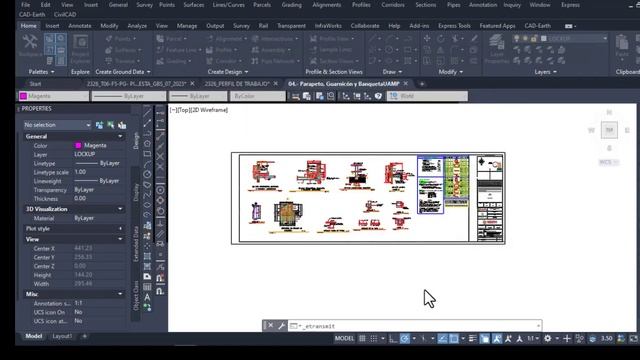Click the magenta swatch in toolbar color box
The height and width of the screenshot is (360, 640).
23,96
